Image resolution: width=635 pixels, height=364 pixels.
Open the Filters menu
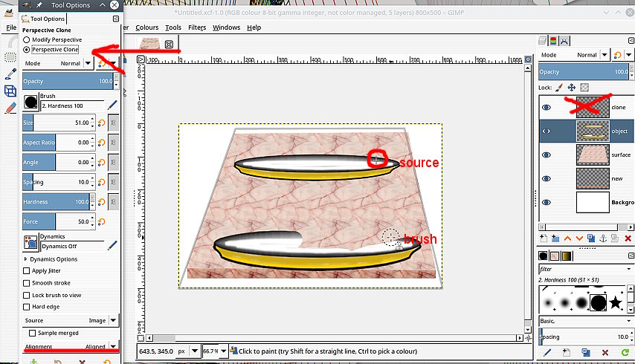tap(197, 27)
